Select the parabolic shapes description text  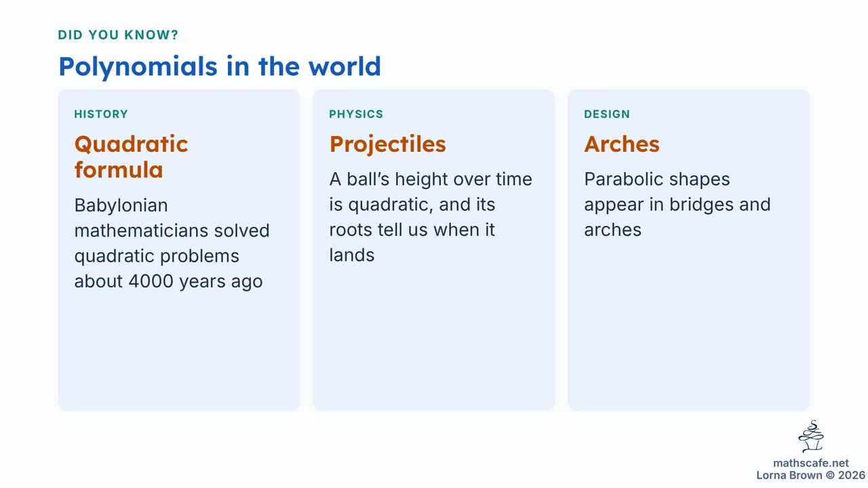(x=677, y=205)
